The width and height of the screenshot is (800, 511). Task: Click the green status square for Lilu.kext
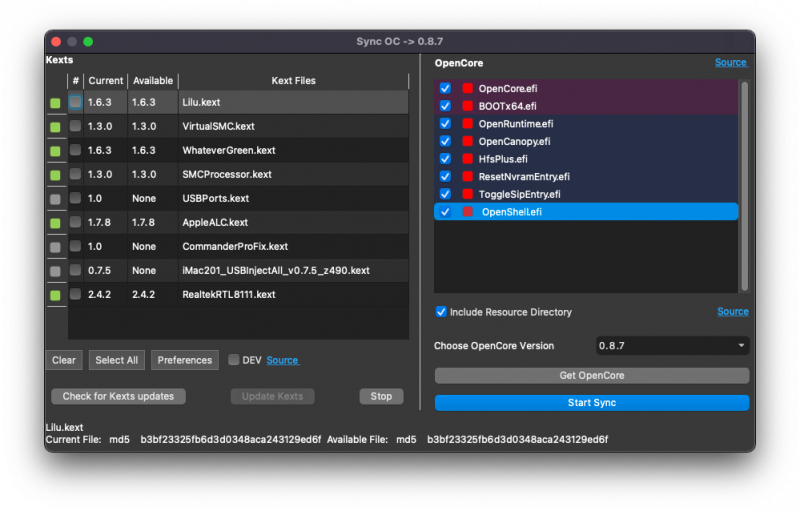[55, 103]
